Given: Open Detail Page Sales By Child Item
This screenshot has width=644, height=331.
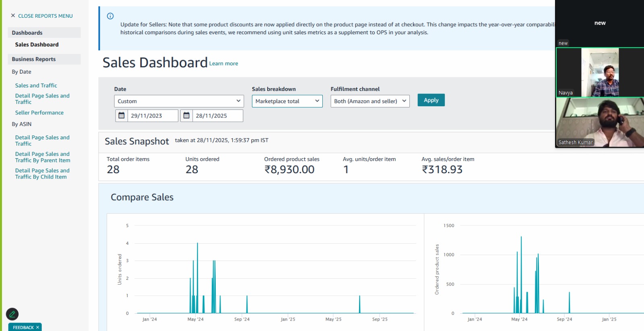Looking at the screenshot, I should point(42,174).
